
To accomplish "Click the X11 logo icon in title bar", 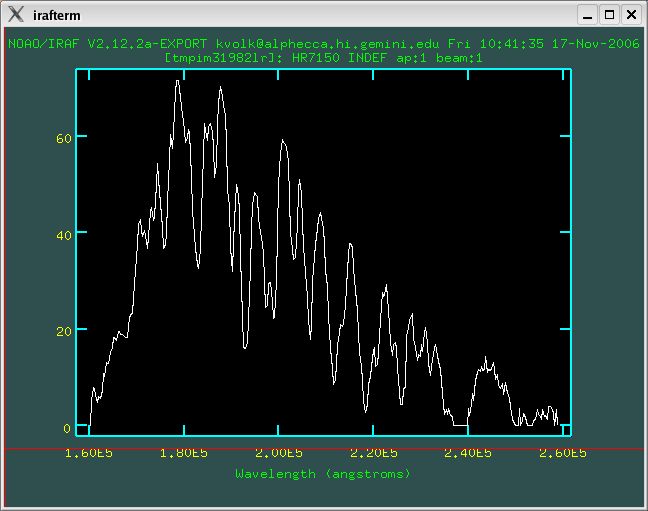I will pos(16,14).
